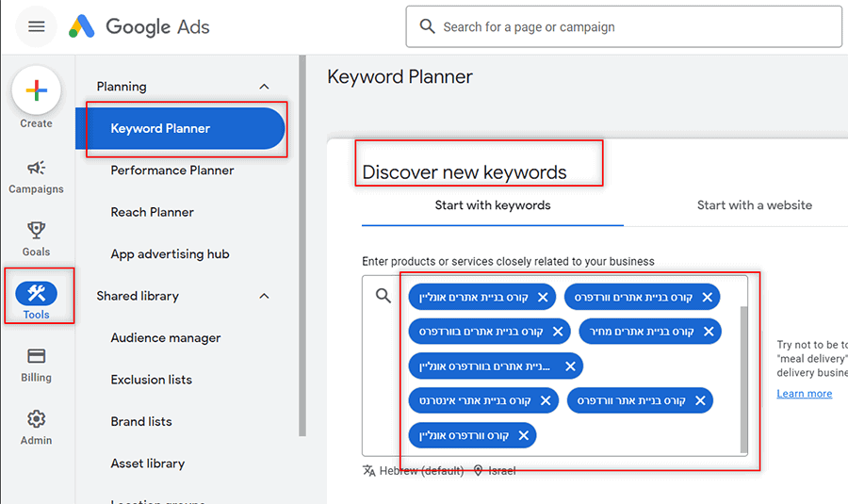Select Start with keywords tab

tap(493, 205)
